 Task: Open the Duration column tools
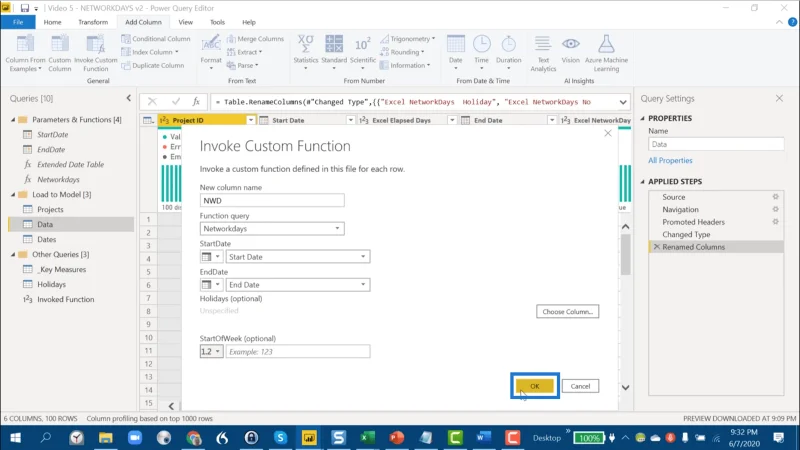tap(509, 53)
